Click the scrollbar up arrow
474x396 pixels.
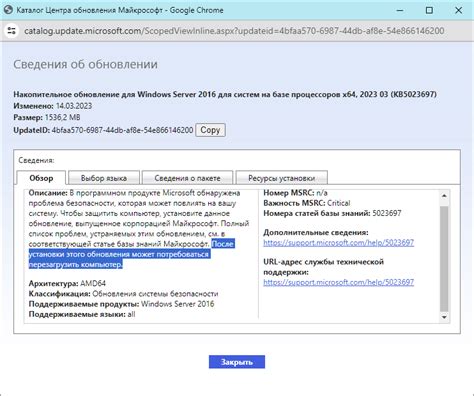click(x=444, y=196)
